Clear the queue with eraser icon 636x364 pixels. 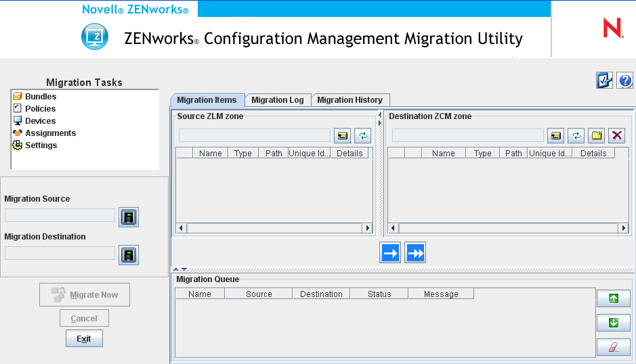[614, 347]
